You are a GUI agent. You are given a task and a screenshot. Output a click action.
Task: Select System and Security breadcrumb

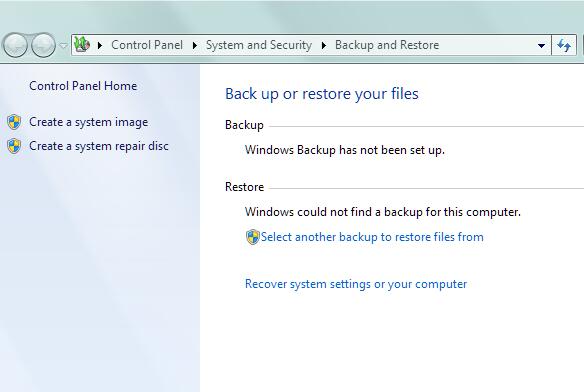pyautogui.click(x=259, y=45)
